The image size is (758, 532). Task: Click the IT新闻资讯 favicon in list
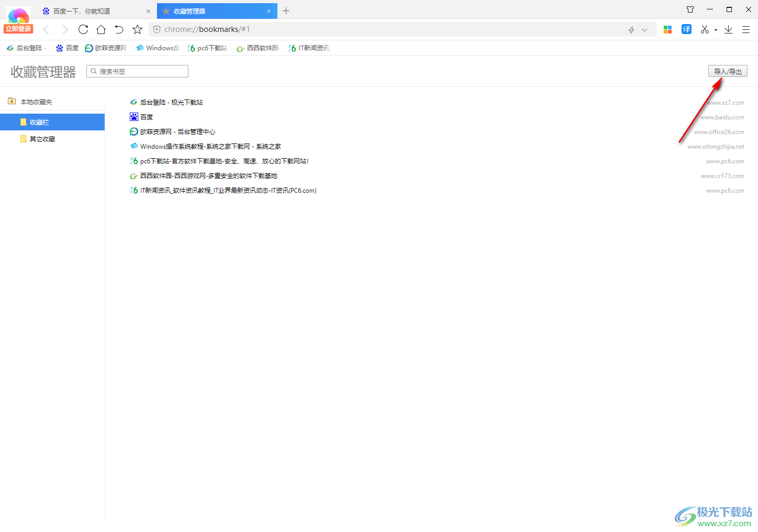(134, 190)
